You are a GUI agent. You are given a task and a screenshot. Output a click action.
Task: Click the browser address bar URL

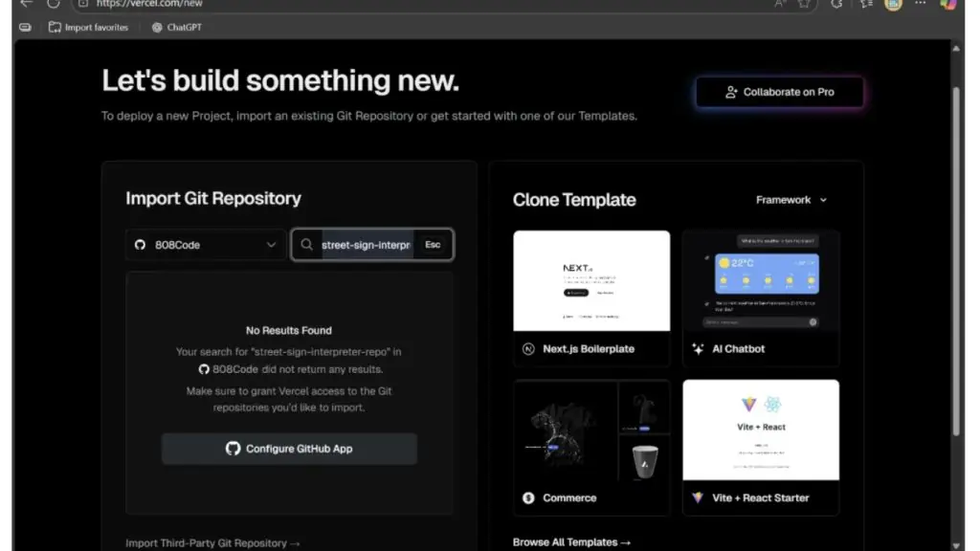(x=149, y=4)
